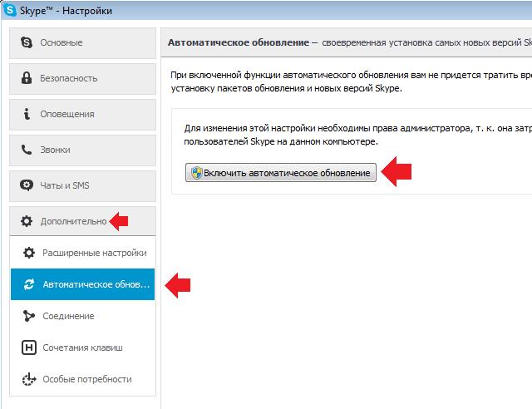Click the H key icon for Сочетания клавиш
Screen dimensions: 532x409
click(29, 347)
